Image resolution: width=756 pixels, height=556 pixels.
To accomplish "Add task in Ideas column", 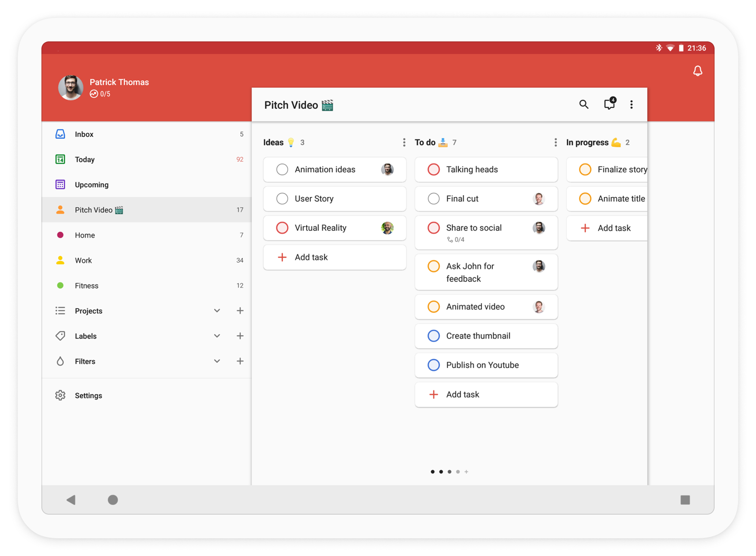I will (x=335, y=257).
